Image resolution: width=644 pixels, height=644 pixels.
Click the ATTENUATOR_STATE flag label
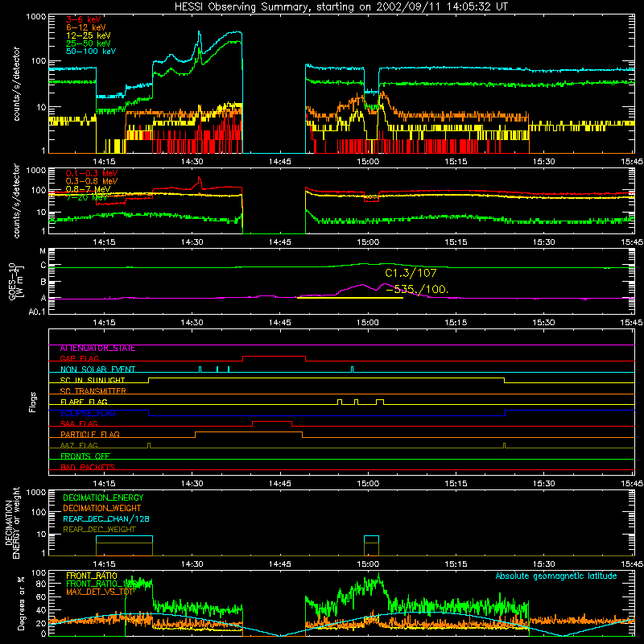click(97, 349)
